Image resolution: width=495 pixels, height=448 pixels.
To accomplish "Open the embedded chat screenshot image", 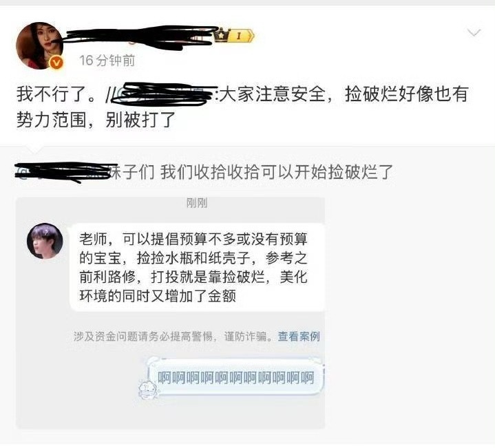I will (x=171, y=313).
